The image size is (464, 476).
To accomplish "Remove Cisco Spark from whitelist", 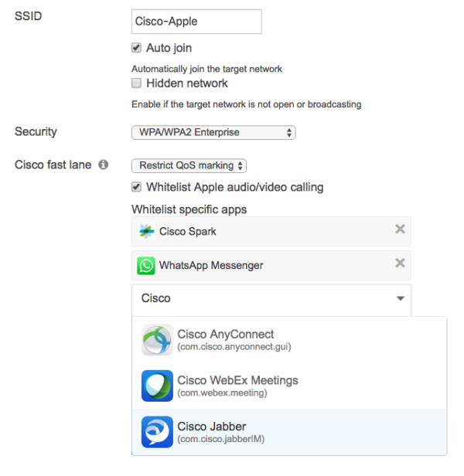I will click(x=400, y=229).
